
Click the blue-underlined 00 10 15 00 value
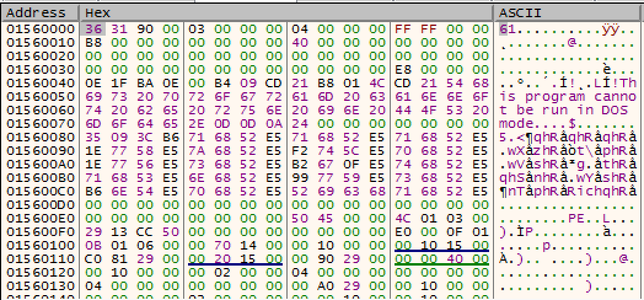pos(441,245)
